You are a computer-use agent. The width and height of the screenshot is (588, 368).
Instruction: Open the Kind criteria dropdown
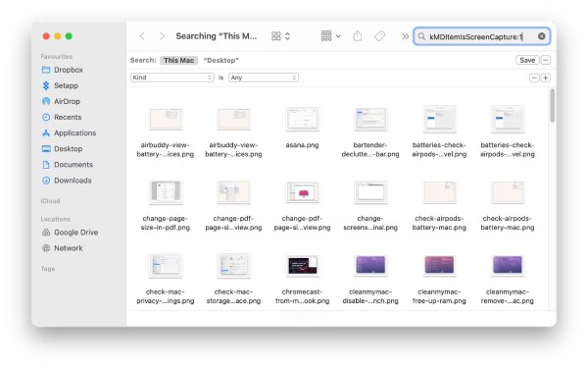pyautogui.click(x=172, y=78)
